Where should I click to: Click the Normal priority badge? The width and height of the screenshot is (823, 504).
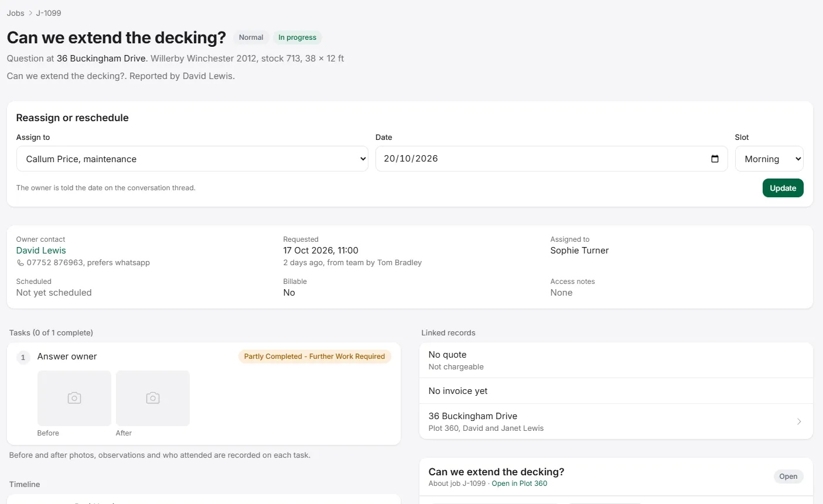(251, 37)
